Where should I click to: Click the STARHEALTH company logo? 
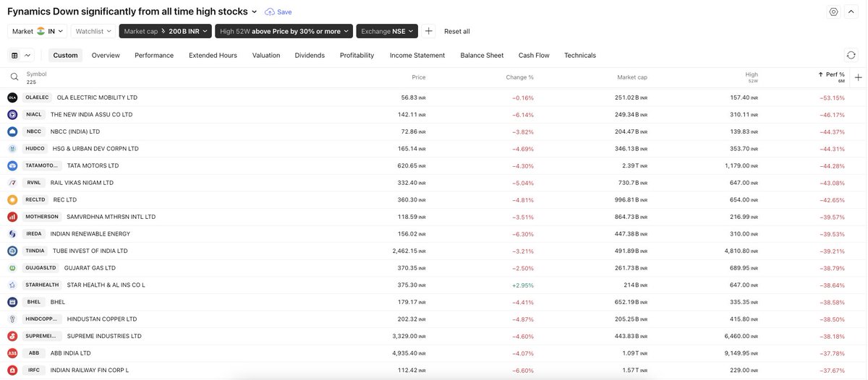[x=12, y=285]
